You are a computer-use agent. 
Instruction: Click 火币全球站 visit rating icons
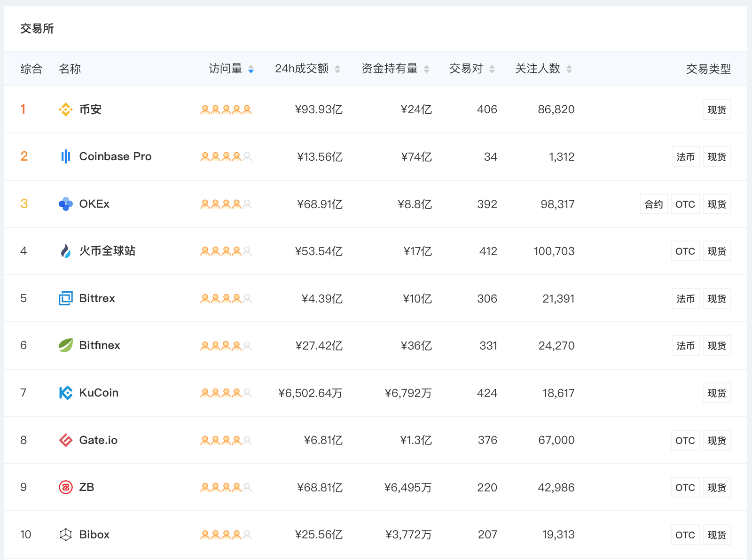pos(226,251)
